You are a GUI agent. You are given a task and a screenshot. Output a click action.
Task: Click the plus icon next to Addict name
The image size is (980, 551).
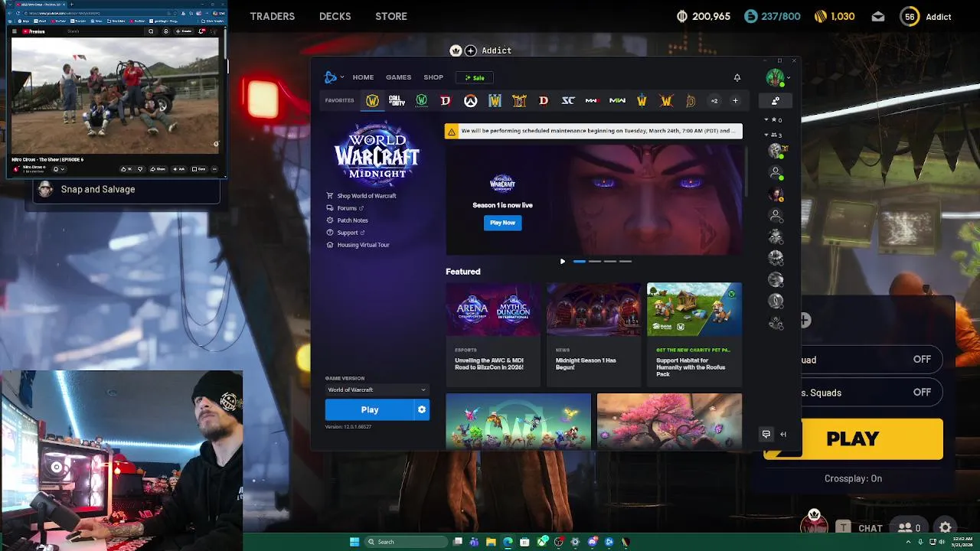click(471, 51)
